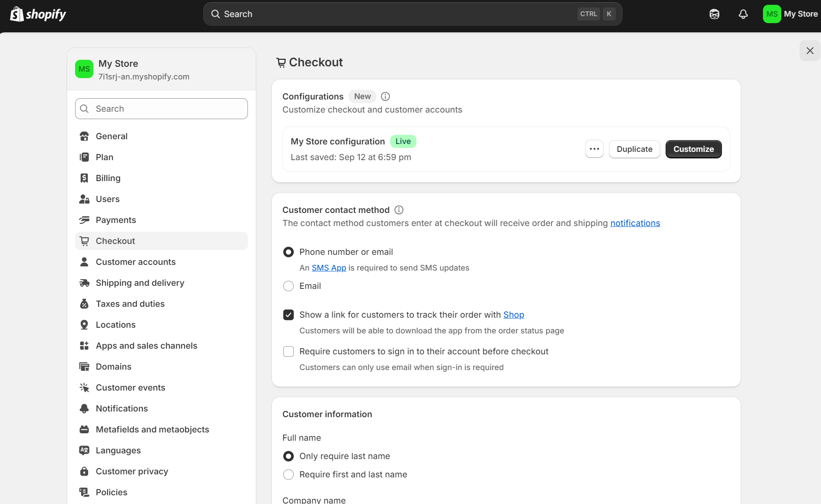This screenshot has width=821, height=504.
Task: Click the Customer contact method info icon
Action: [x=399, y=210]
